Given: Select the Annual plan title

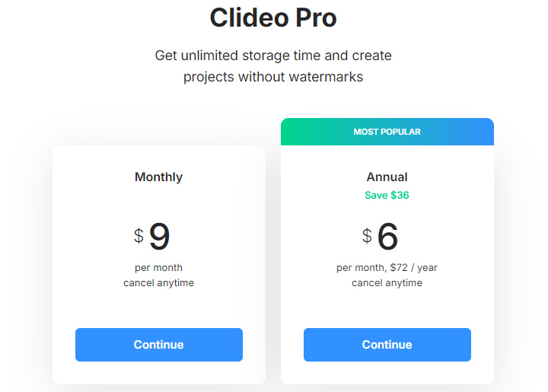Looking at the screenshot, I should pos(387,177).
